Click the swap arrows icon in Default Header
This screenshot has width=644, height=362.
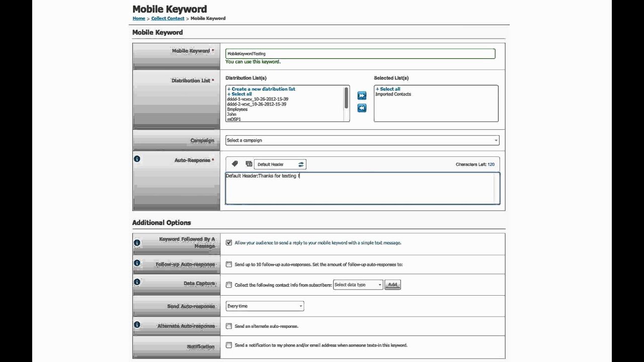[x=301, y=164]
